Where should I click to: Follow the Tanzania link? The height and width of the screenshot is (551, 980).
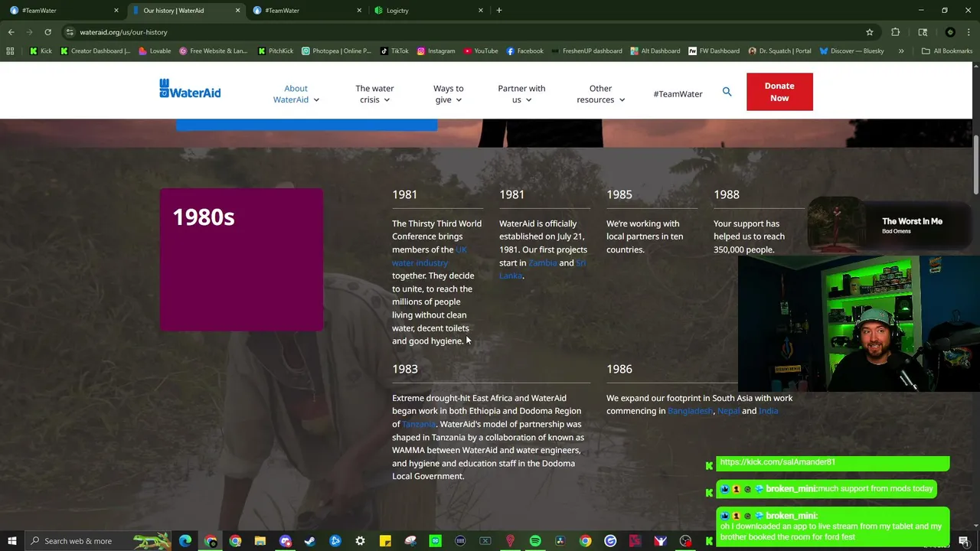pyautogui.click(x=419, y=424)
